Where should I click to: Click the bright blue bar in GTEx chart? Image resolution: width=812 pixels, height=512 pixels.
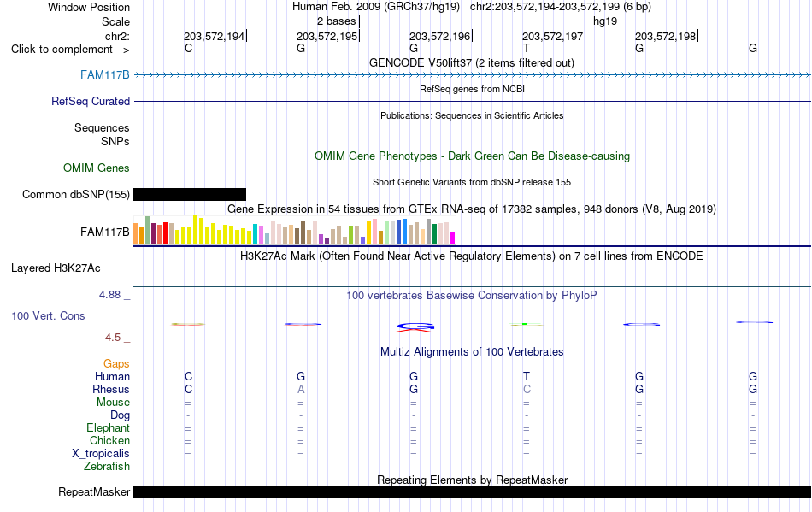pos(404,232)
